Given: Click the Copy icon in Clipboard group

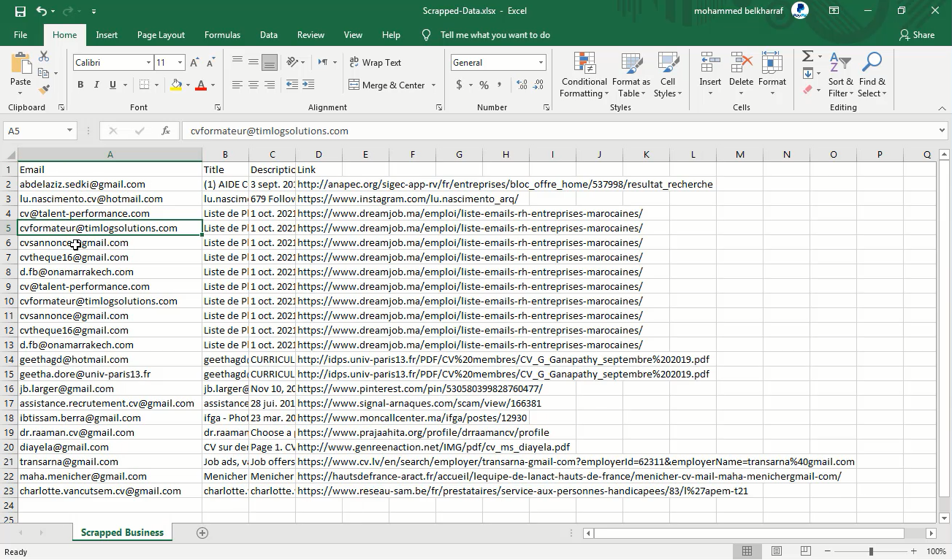Looking at the screenshot, I should tap(44, 73).
